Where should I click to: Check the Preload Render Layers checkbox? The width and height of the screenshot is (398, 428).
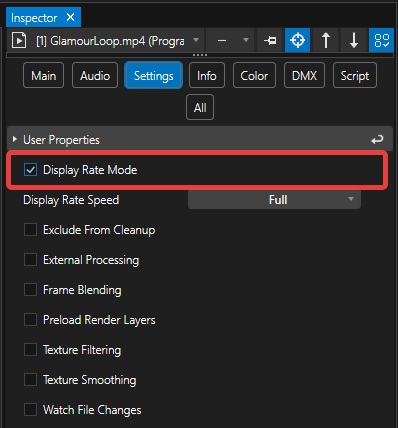point(30,320)
